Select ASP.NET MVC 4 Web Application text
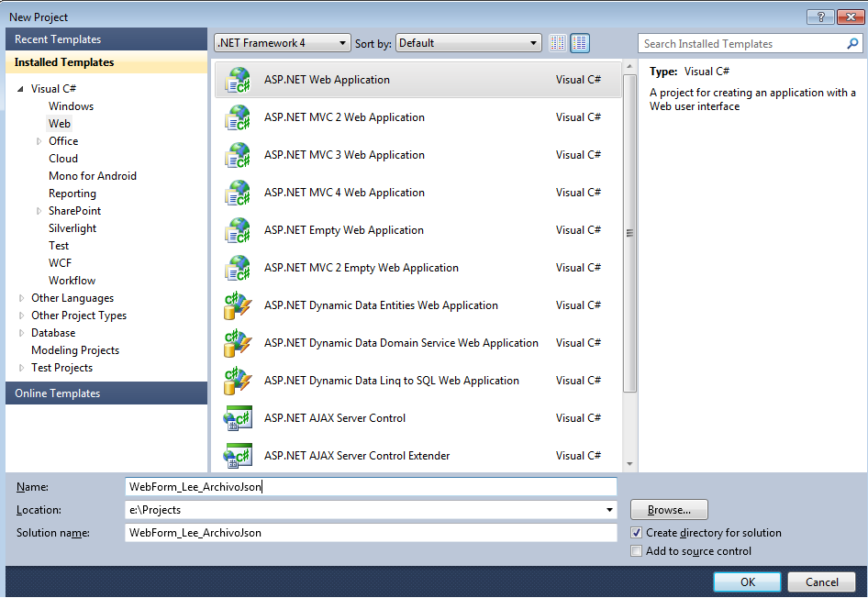This screenshot has width=868, height=598. pos(344,193)
